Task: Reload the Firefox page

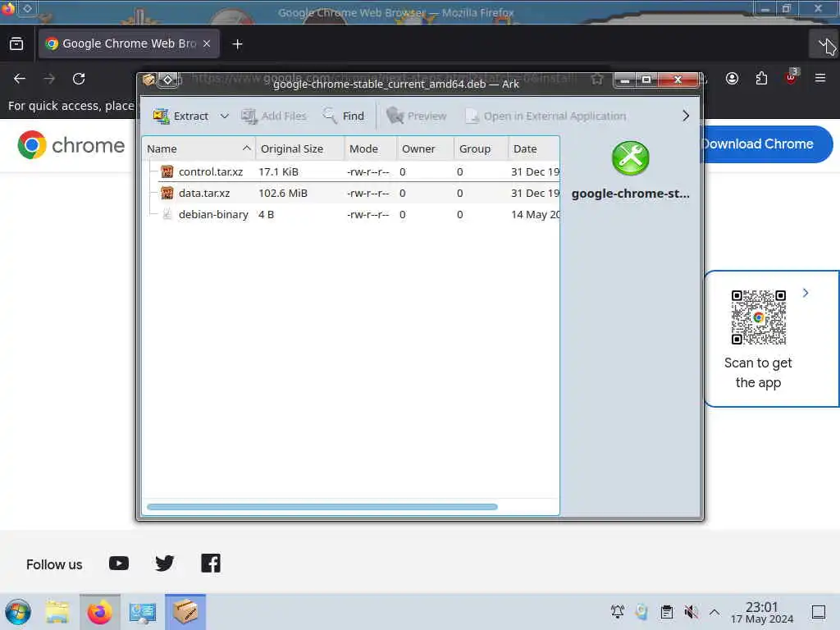Action: point(79,79)
